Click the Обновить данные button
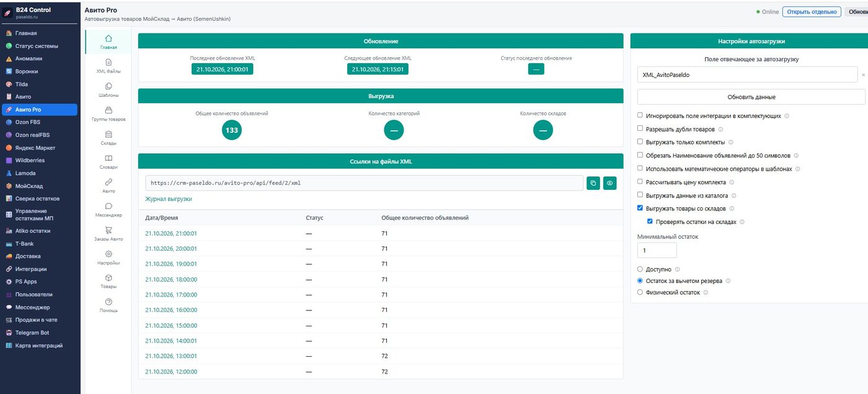The image size is (868, 394). pyautogui.click(x=751, y=97)
